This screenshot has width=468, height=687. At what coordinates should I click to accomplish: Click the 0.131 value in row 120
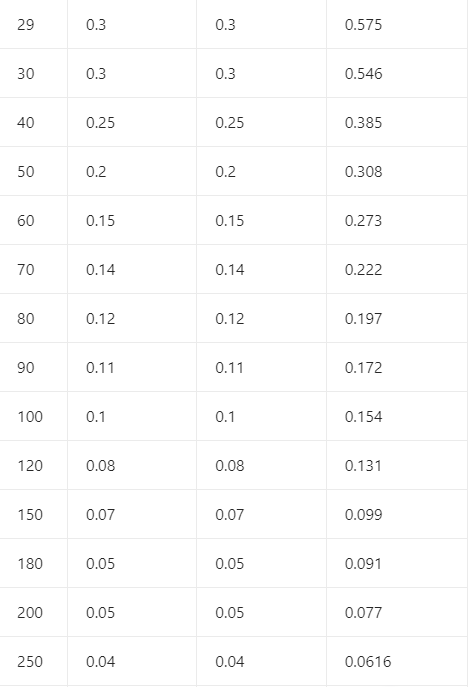point(397,465)
